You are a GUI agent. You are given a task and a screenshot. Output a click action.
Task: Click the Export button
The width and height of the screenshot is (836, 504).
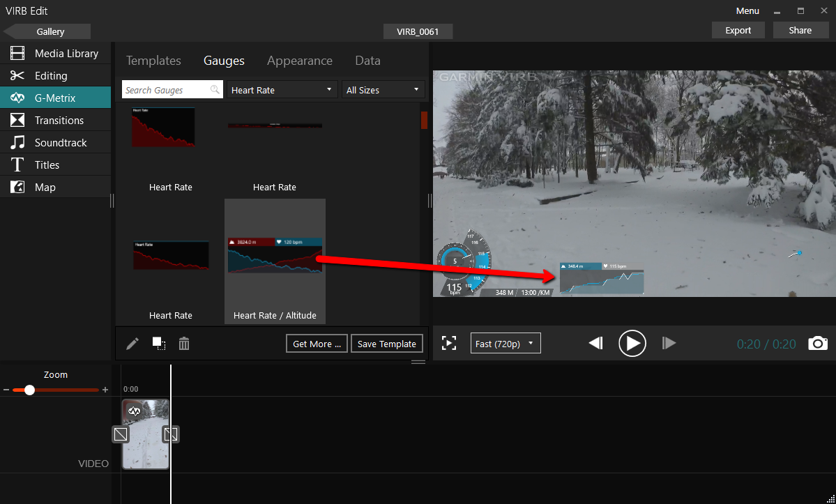point(738,30)
